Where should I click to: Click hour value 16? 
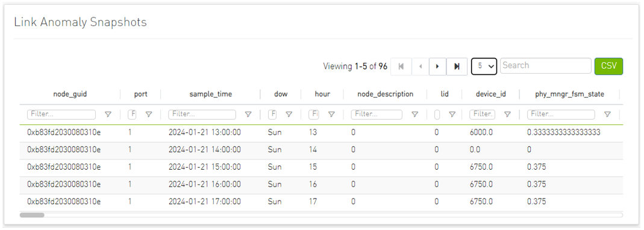tap(313, 184)
